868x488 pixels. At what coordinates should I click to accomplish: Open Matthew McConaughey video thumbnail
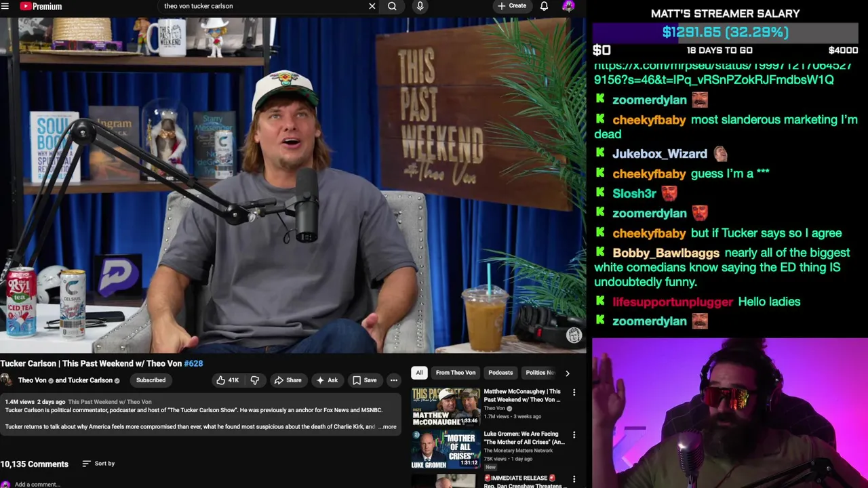445,407
